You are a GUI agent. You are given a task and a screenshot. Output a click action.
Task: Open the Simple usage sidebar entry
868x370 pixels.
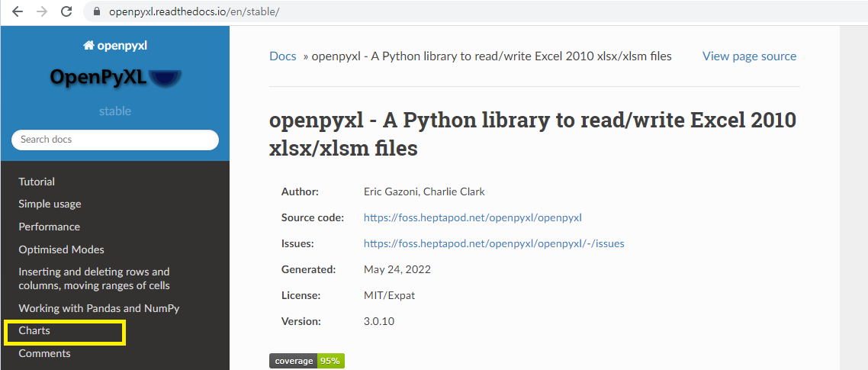coord(50,204)
